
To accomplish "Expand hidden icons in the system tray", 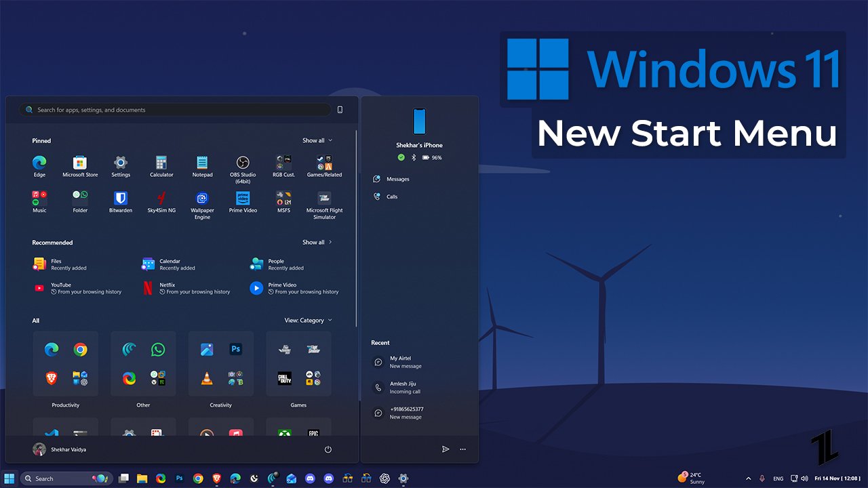I will [749, 478].
